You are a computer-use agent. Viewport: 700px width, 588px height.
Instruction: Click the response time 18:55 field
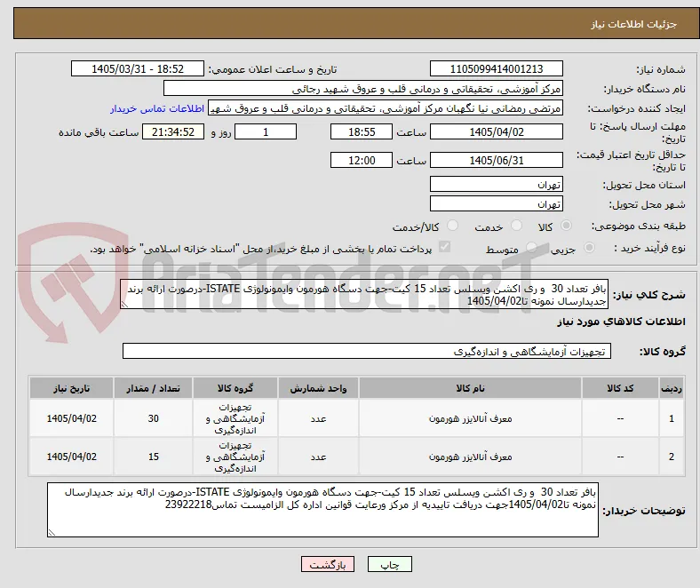coord(362,131)
